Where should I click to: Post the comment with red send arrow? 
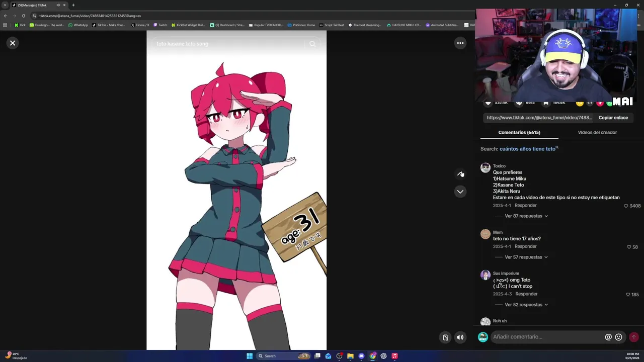[x=634, y=337]
